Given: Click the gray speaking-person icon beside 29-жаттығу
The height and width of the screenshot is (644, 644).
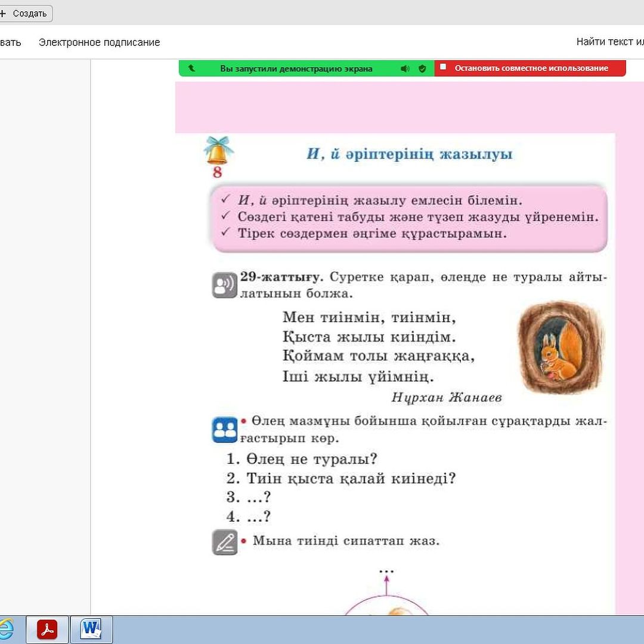Looking at the screenshot, I should [x=225, y=285].
